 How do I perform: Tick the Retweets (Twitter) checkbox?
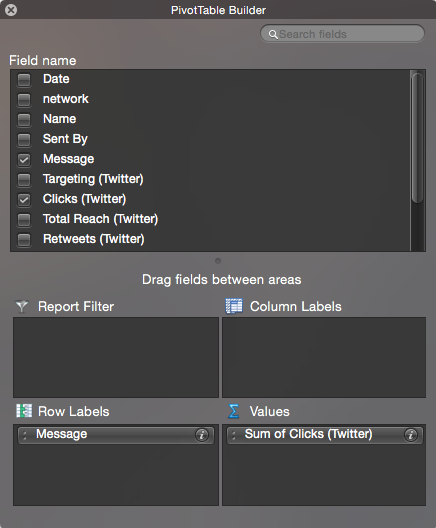pyautogui.click(x=24, y=239)
